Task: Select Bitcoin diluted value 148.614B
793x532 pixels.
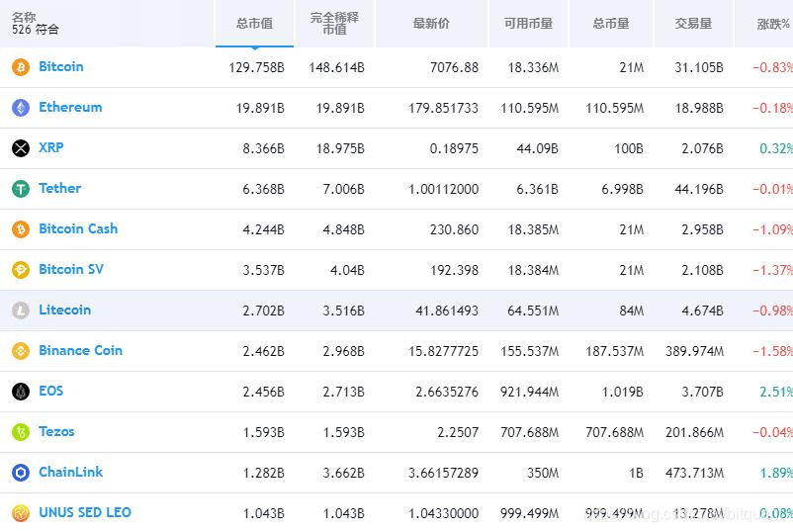Action: pos(337,67)
